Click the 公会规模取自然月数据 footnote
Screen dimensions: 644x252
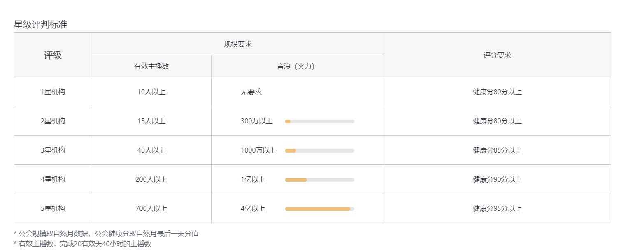pyautogui.click(x=106, y=234)
